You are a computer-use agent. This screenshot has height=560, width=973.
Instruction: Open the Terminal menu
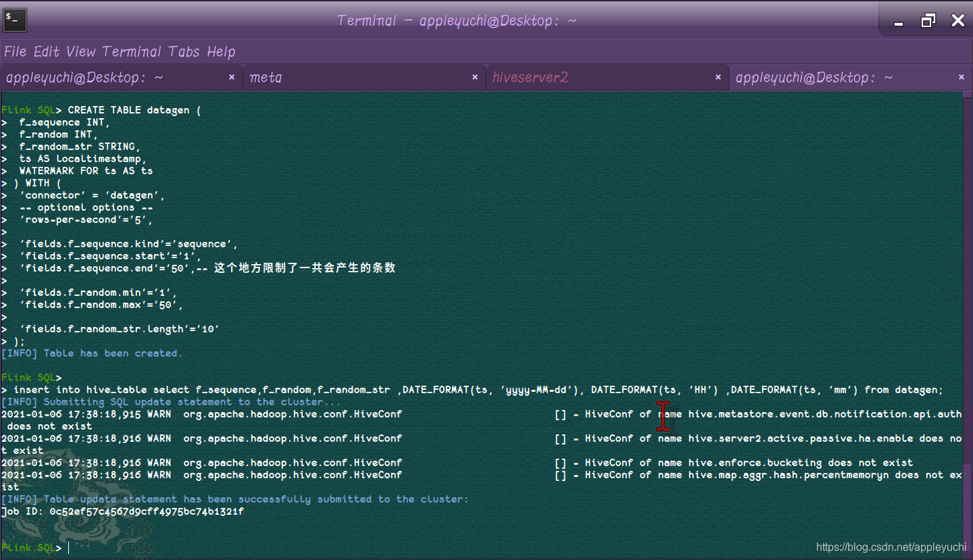click(x=132, y=51)
